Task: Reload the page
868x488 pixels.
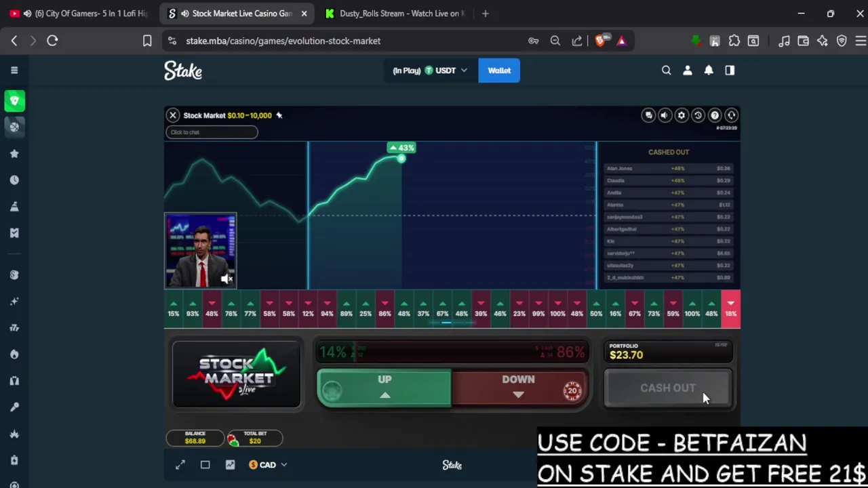Action: [x=52, y=41]
